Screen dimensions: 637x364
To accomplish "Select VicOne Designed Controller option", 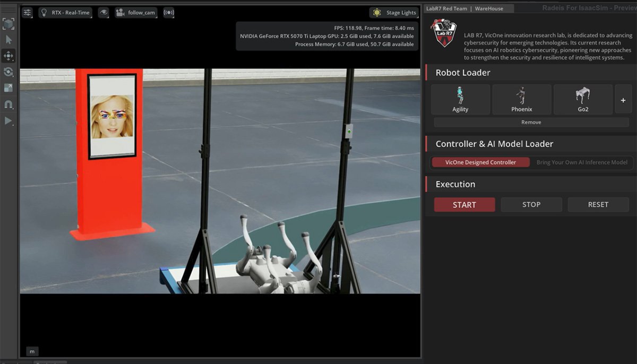I will click(x=480, y=162).
